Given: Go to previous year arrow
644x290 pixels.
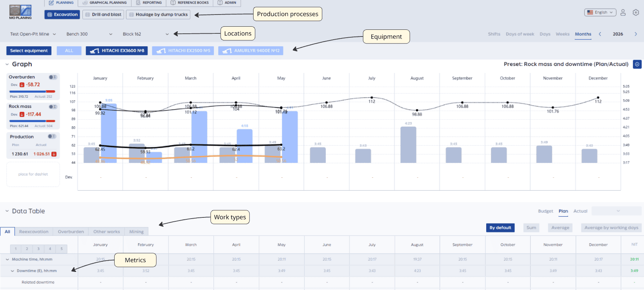Looking at the screenshot, I should pos(600,34).
